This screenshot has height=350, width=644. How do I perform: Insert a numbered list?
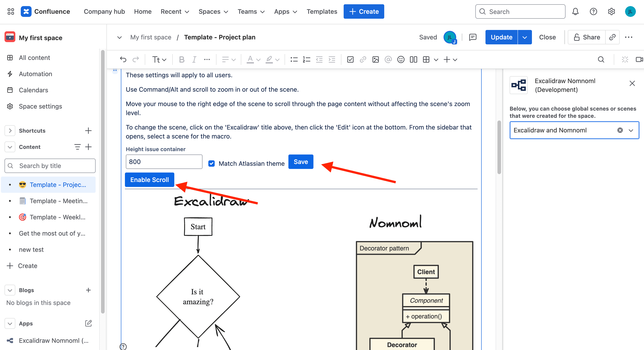pos(306,59)
